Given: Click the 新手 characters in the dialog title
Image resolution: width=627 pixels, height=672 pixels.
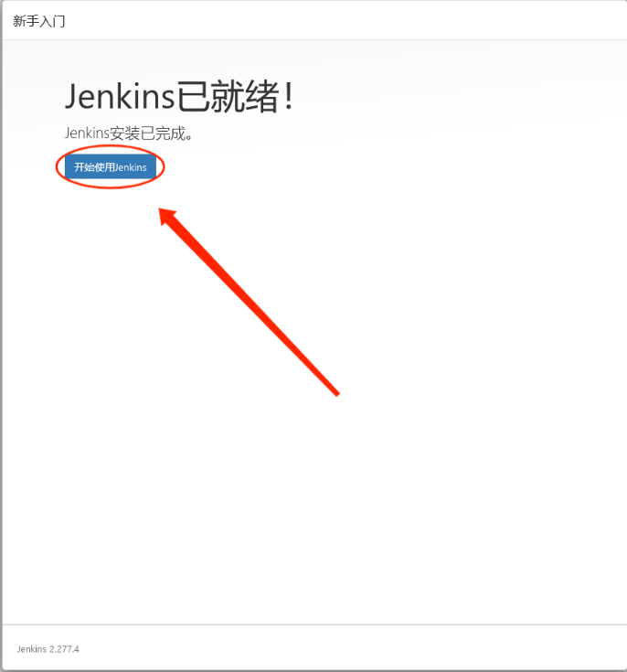Looking at the screenshot, I should 27,21.
